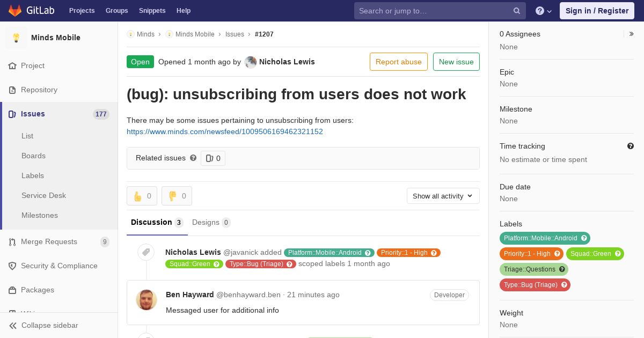Click help icon on sidebar Priority::1 - High label
644x338 pixels.
(x=557, y=254)
